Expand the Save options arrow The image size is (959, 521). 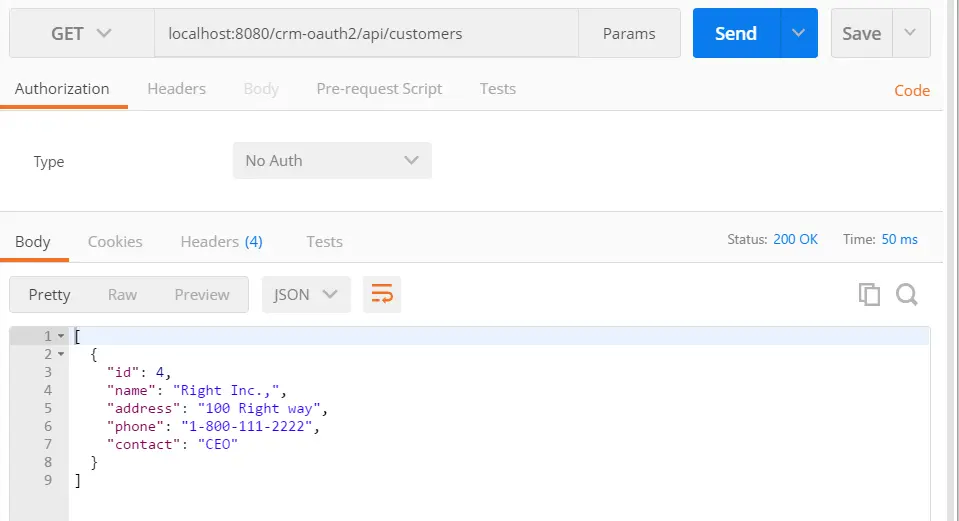[910, 33]
